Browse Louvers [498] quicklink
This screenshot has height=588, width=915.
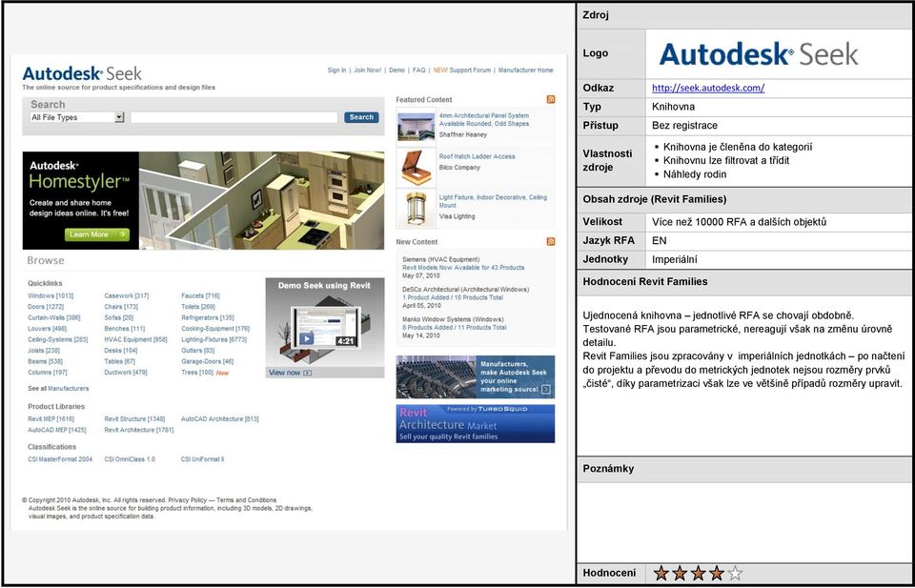pos(48,329)
